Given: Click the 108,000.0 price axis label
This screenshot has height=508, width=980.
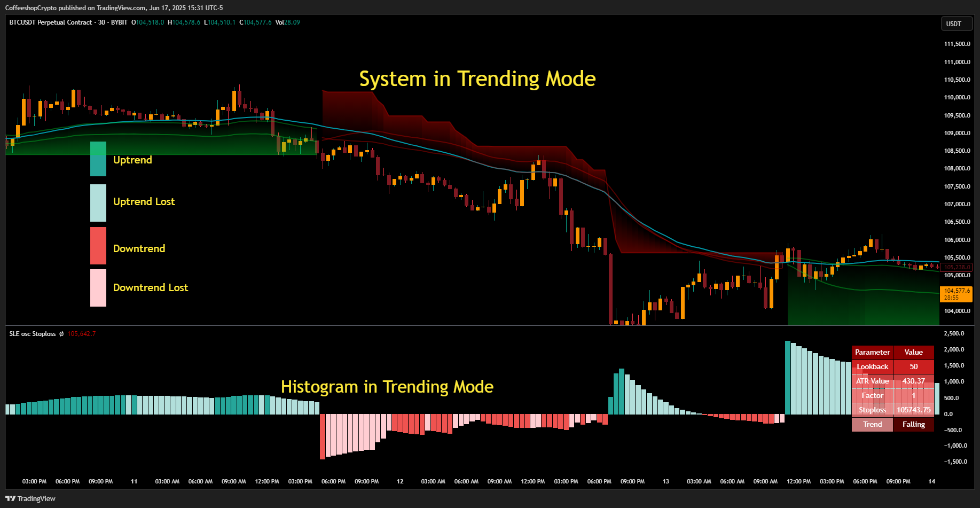Looking at the screenshot, I should tap(957, 169).
